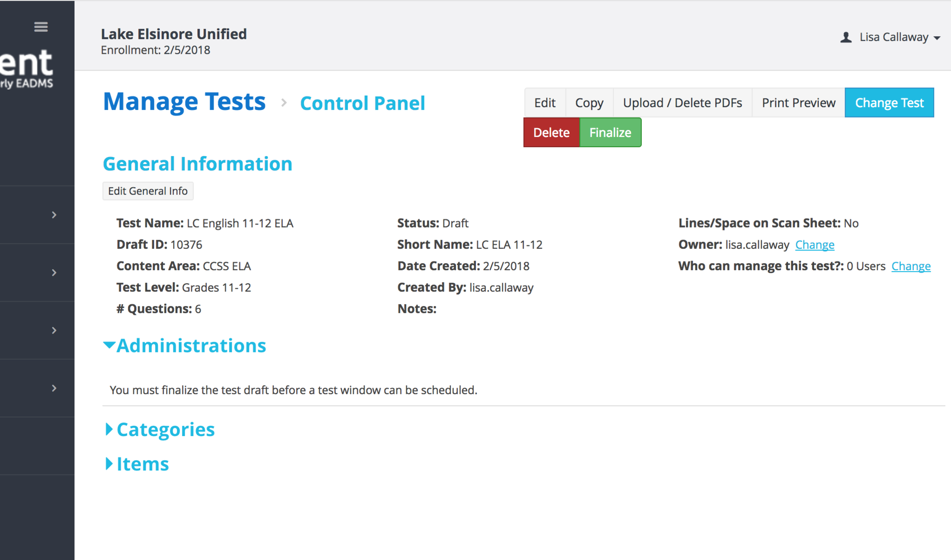Click the Edit toolbar button
This screenshot has height=560, width=951.
click(x=545, y=103)
